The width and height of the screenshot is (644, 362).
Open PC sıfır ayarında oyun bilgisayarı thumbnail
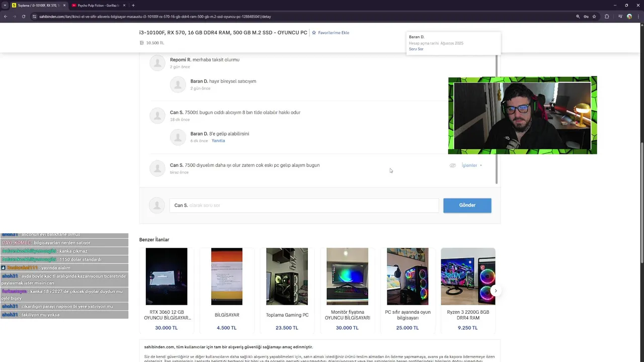point(408,276)
